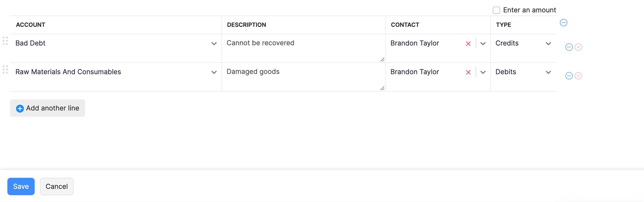
Task: Open more options for Bad Debt row
Action: point(569,47)
